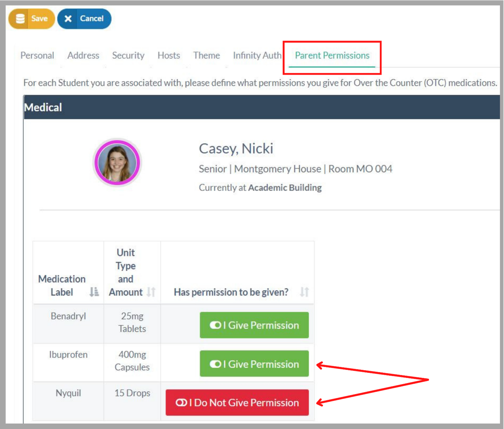The height and width of the screenshot is (429, 504).
Task: Toggle Nyquil I Do Not Give Permission
Action: [x=237, y=403]
